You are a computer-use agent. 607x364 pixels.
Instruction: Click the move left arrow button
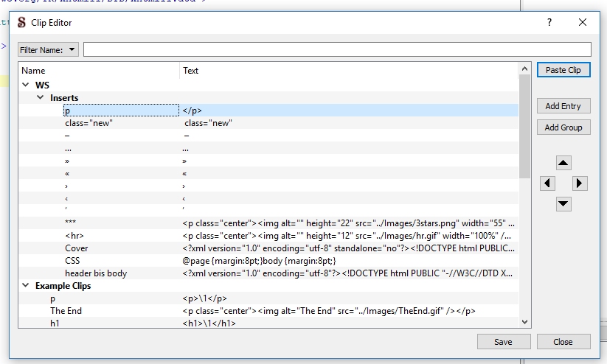click(547, 183)
